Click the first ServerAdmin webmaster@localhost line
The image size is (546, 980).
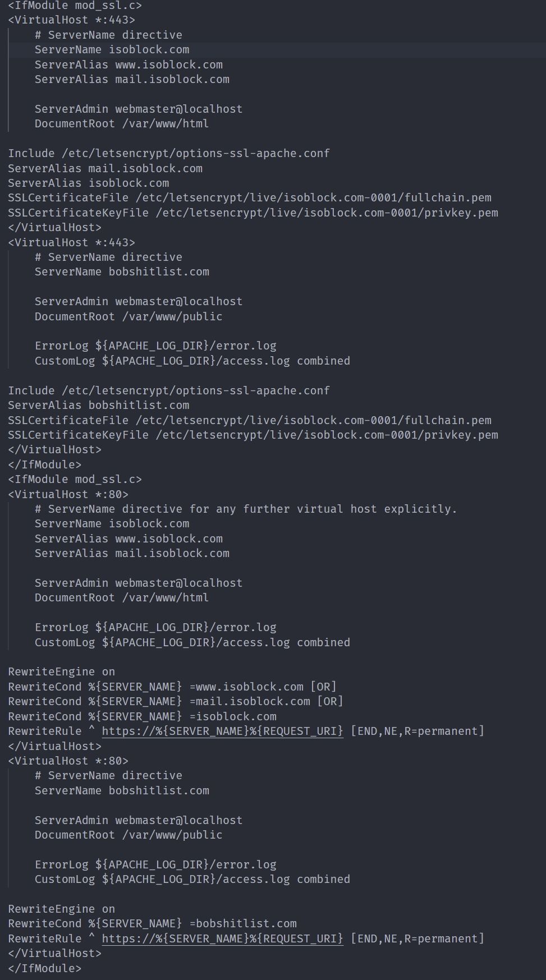pos(138,109)
